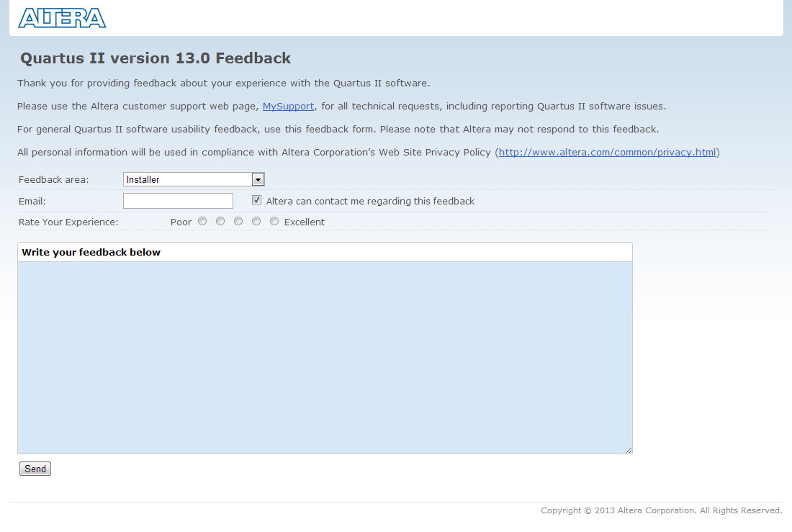Select the fourth experience rating radio button
Image resolution: width=792 pixels, height=532 pixels.
tap(256, 221)
